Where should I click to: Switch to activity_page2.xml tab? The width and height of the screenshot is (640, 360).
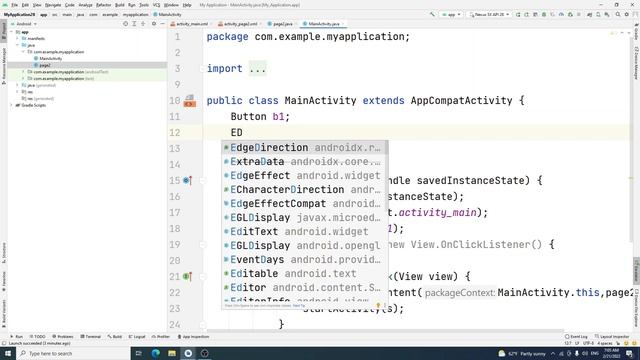tap(238, 24)
